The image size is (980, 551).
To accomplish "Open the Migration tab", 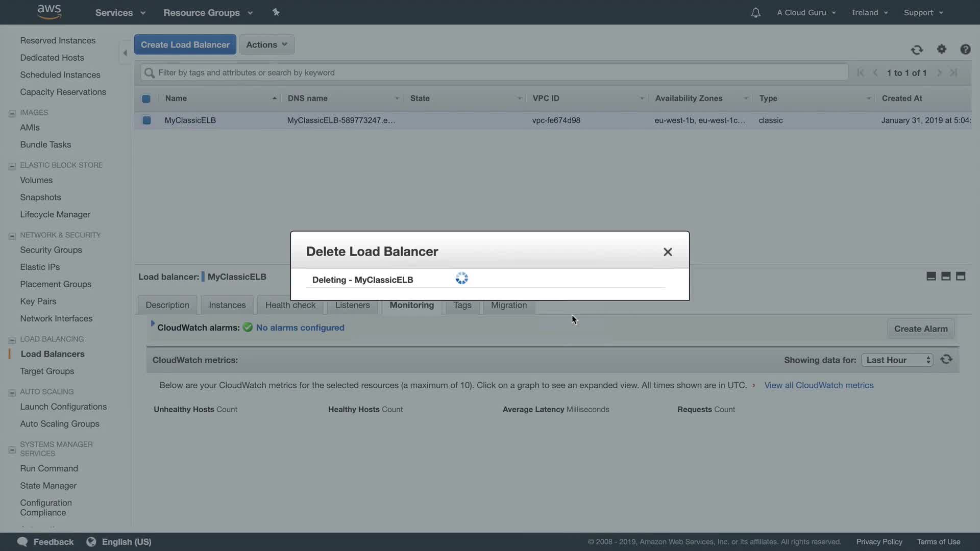I will [508, 305].
